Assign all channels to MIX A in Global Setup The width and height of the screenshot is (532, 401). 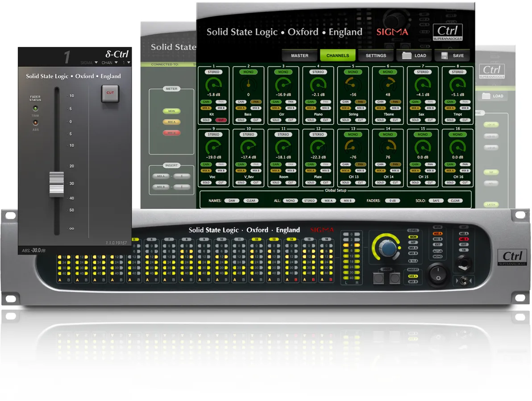(x=328, y=201)
